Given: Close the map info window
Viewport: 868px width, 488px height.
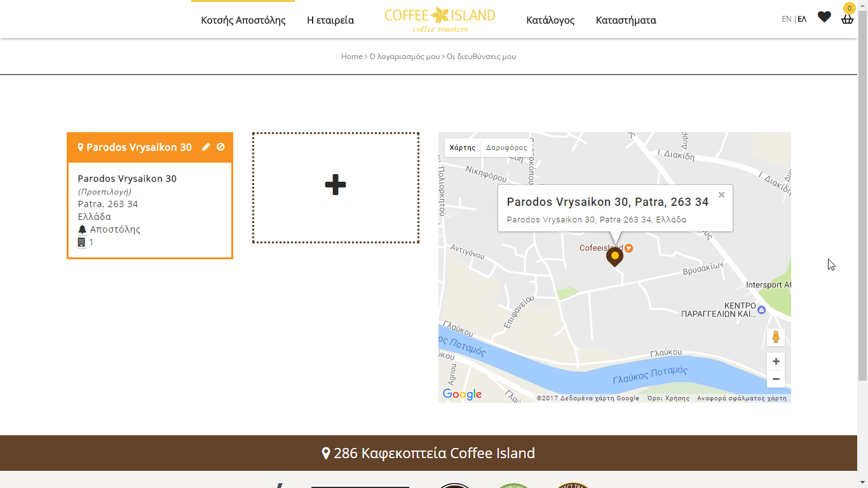Looking at the screenshot, I should coord(721,195).
